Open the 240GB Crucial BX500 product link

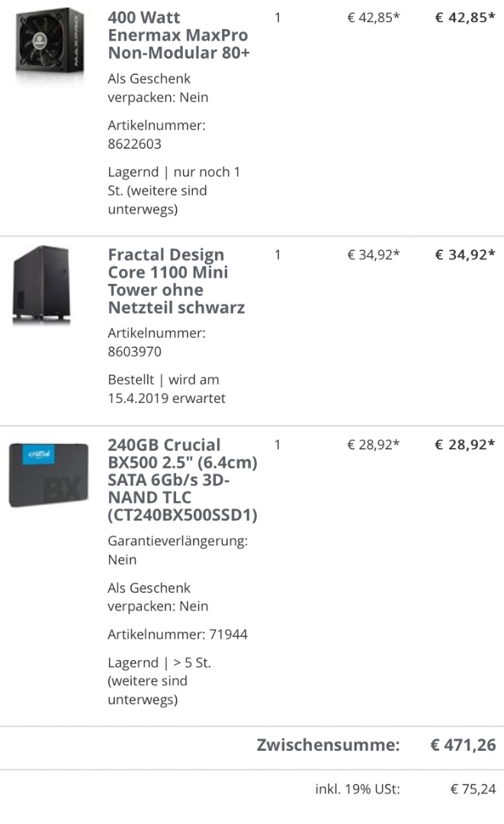[x=183, y=480]
